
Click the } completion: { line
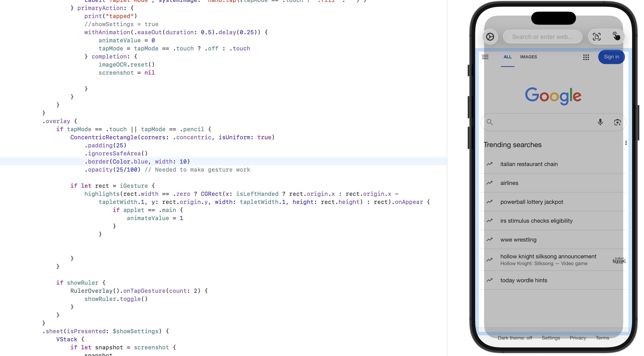tap(111, 57)
